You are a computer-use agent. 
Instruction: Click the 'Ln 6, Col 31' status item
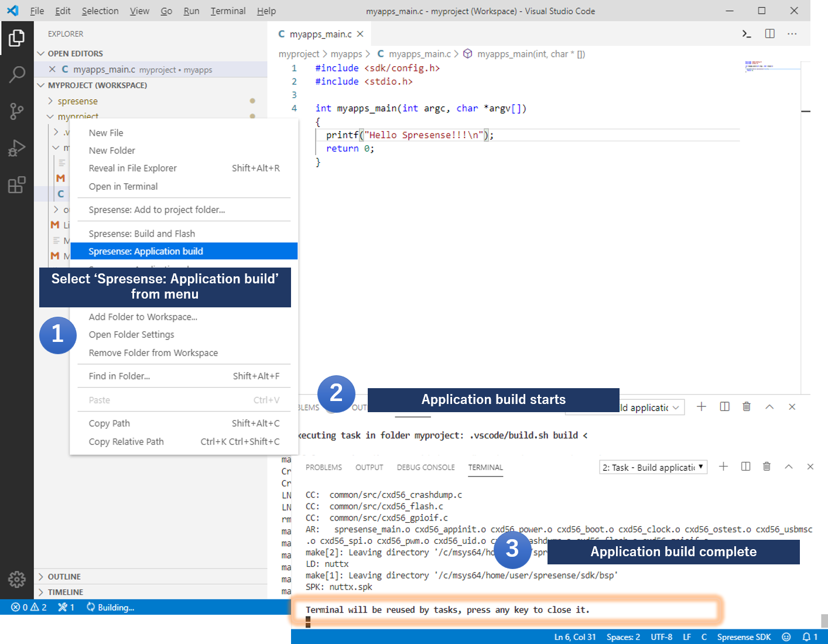coord(574,637)
